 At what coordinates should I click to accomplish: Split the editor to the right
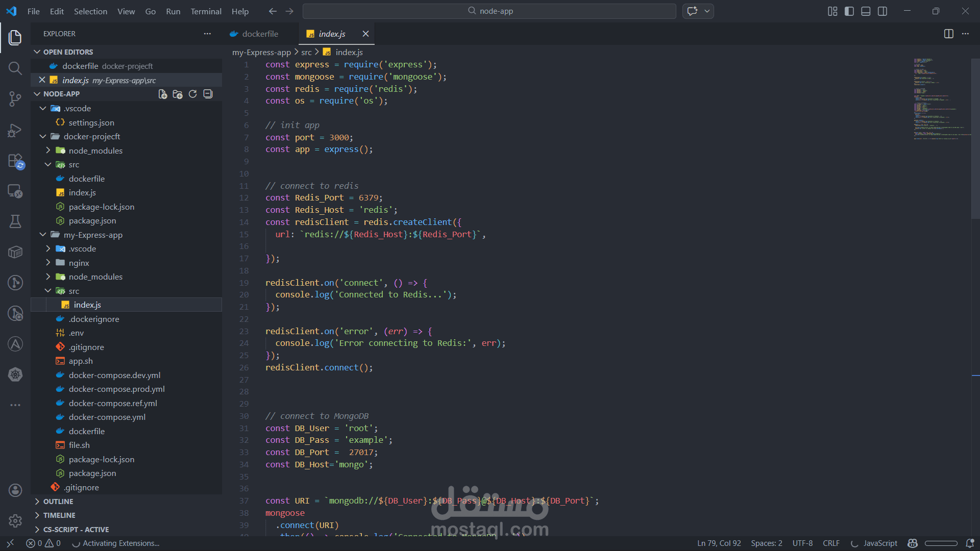(x=948, y=34)
